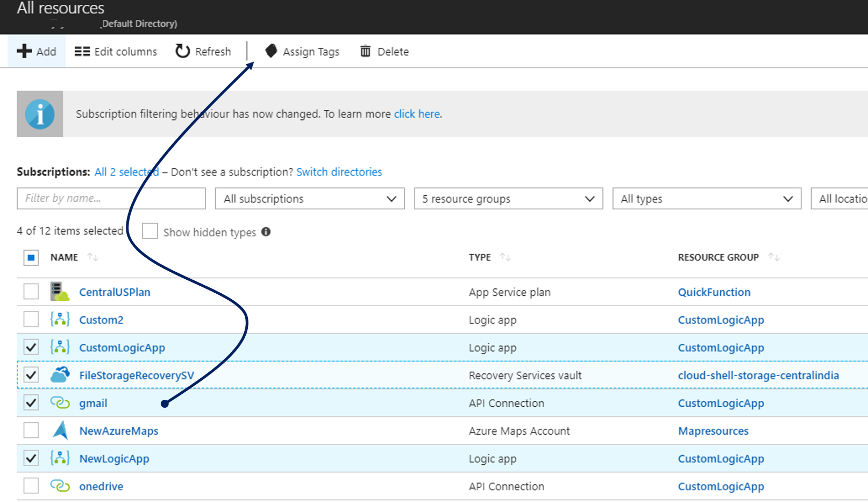Image resolution: width=868 pixels, height=502 pixels.
Task: Open Edit columns
Action: point(116,52)
